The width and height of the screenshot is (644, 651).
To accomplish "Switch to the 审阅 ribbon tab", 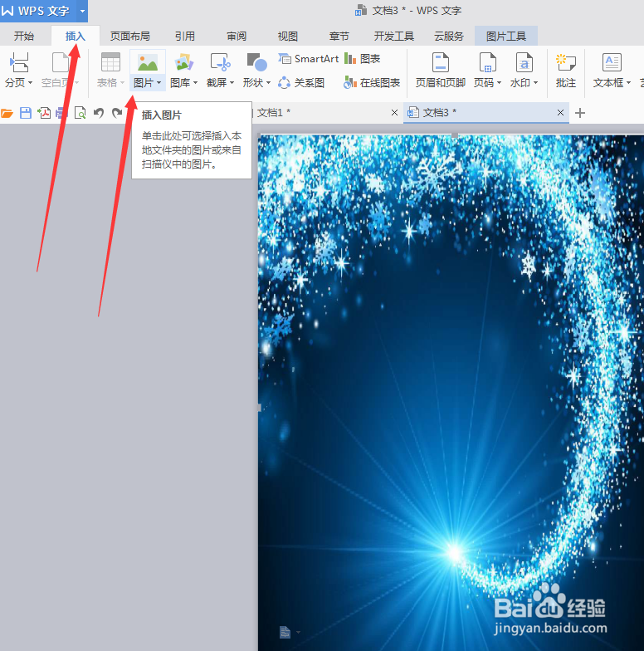I will point(237,37).
